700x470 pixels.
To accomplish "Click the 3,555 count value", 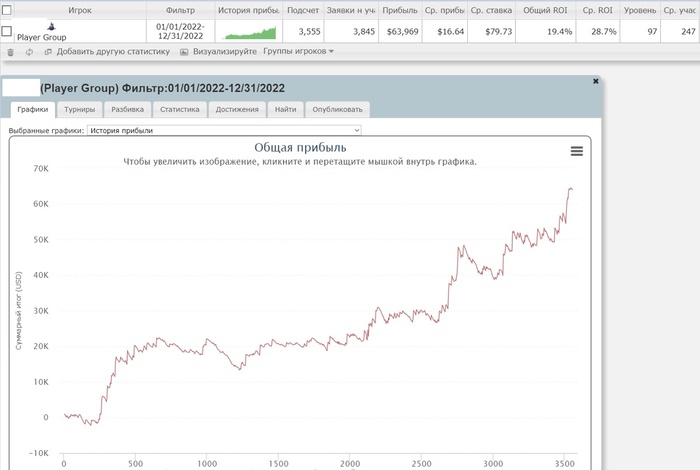I will point(309,32).
